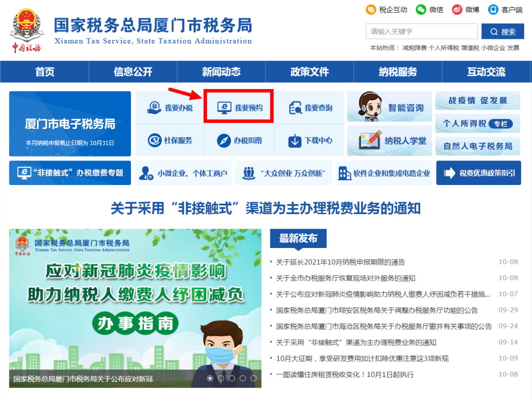Open the 关于采用"非接触式"渠道 headline notice
This screenshot has width=532, height=400.
266,208
